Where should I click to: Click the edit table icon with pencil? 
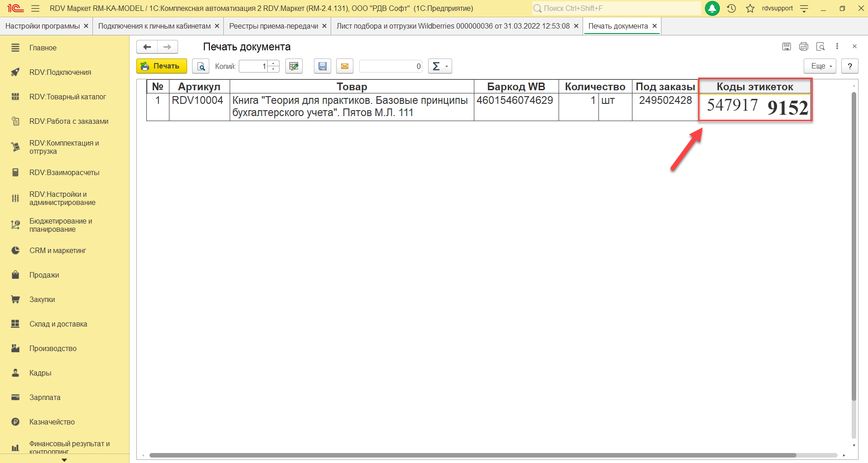click(294, 66)
